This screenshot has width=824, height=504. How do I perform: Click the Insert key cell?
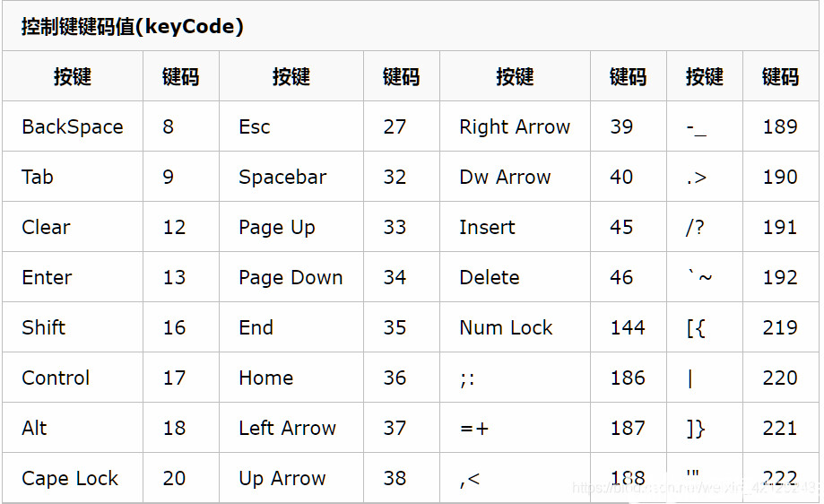point(515,227)
